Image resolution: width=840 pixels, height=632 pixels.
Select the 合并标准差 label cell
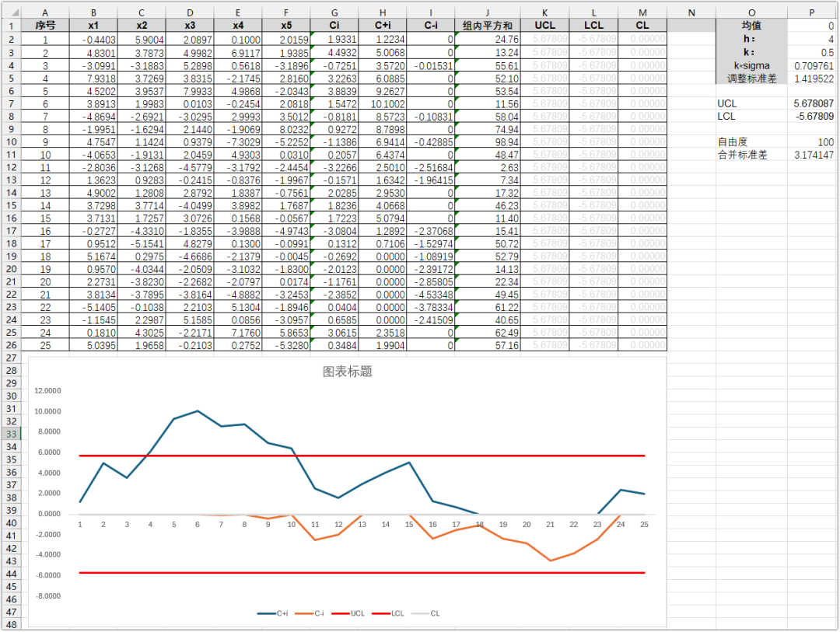751,155
